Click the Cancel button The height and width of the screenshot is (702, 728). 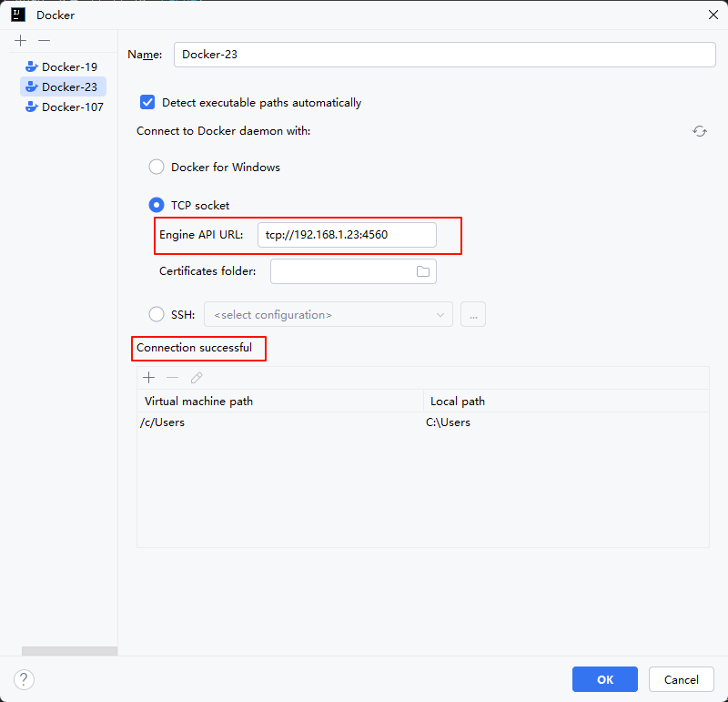[x=681, y=679]
